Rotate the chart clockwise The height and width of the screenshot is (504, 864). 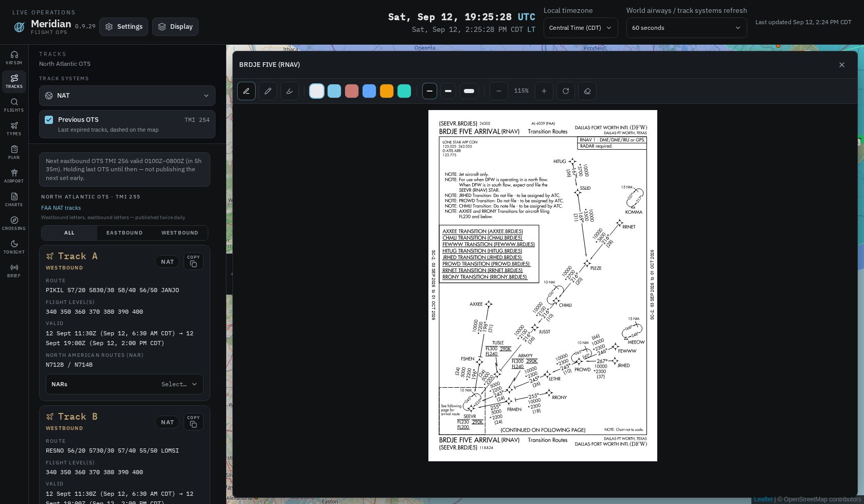tap(566, 91)
